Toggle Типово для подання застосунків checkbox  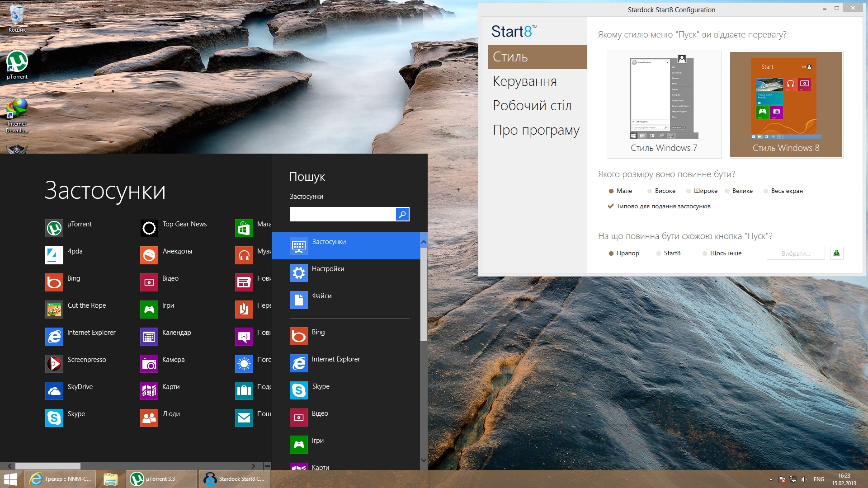click(x=611, y=206)
